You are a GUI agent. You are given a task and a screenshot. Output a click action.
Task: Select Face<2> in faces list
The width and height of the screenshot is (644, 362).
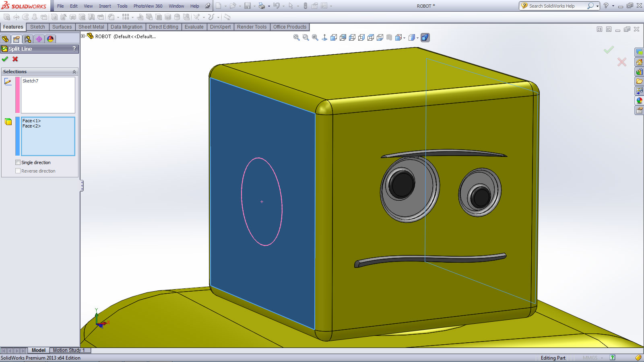31,126
